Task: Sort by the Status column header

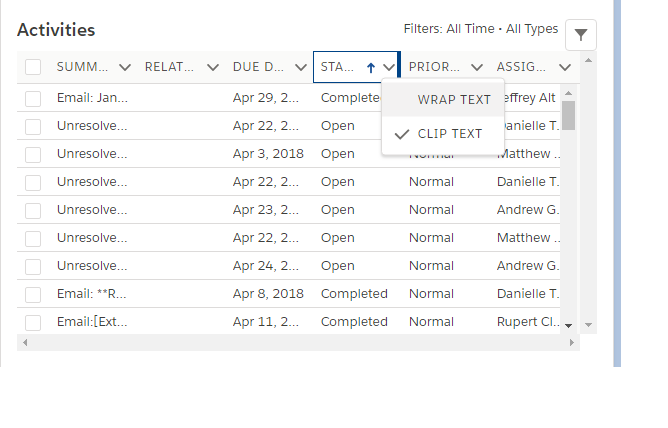Action: 336,68
